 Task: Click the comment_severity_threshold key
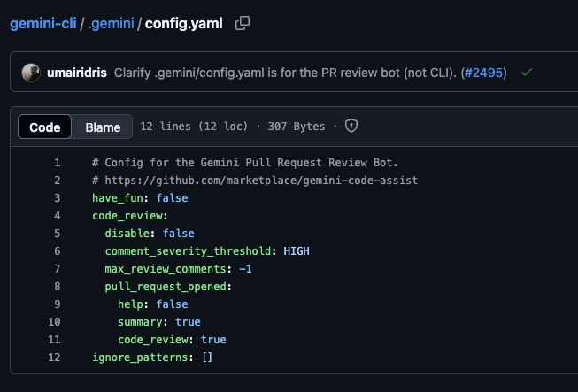pos(188,251)
